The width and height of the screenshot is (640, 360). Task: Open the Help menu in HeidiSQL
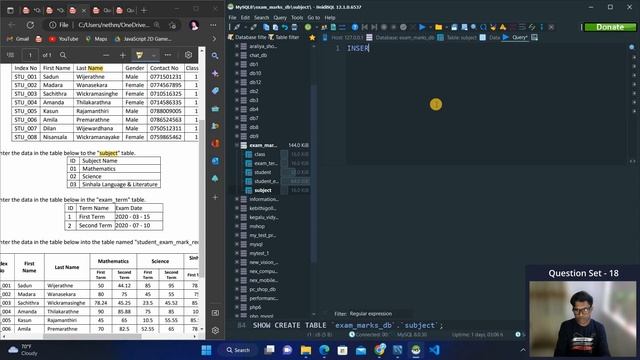click(x=330, y=18)
